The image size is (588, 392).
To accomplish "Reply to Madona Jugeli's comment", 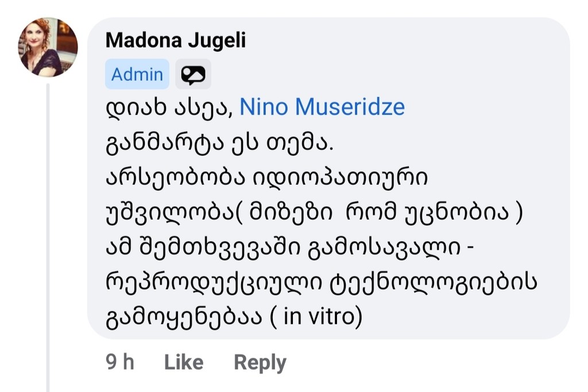I will [260, 363].
